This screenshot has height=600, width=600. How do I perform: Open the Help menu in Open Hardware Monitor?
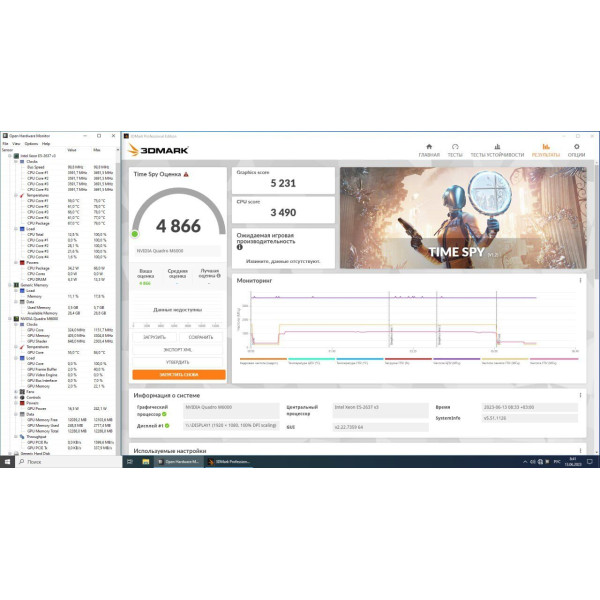pos(46,143)
